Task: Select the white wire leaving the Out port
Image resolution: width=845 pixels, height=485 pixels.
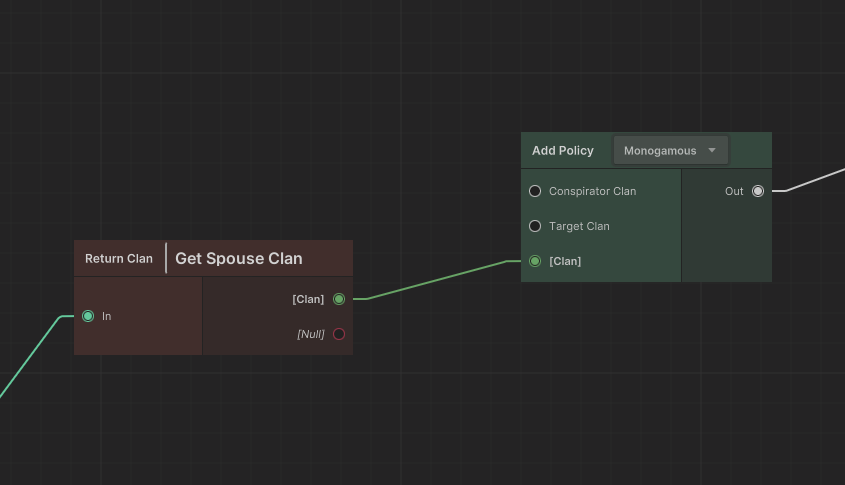Action: point(815,180)
